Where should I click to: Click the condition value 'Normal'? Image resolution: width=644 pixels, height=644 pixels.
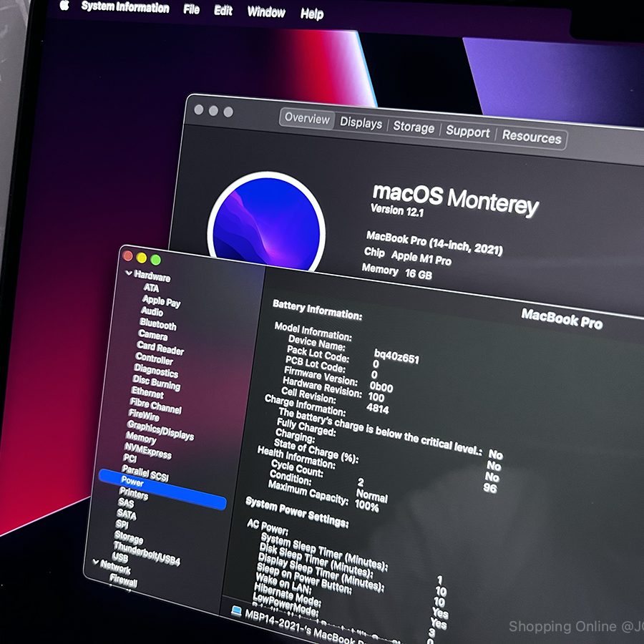click(x=372, y=496)
